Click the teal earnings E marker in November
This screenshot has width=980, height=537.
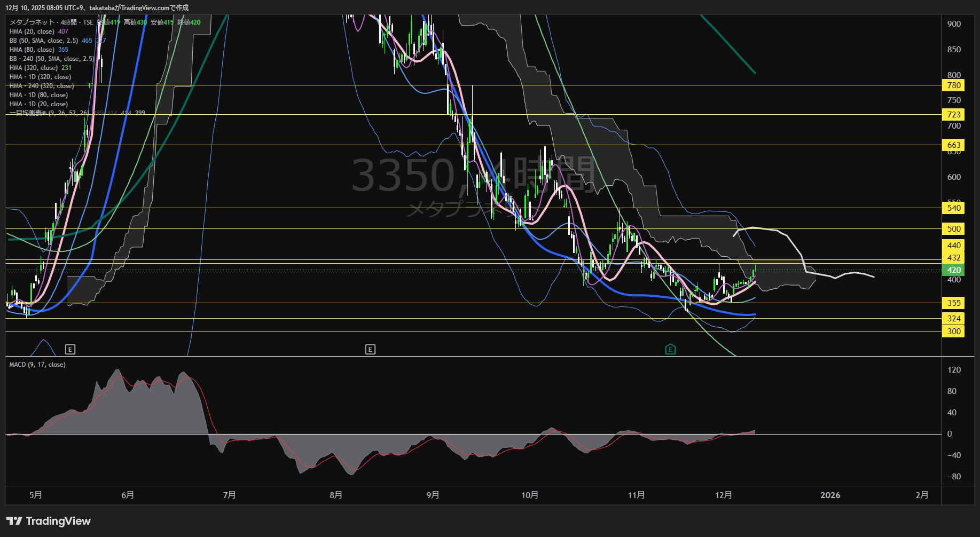(x=670, y=350)
